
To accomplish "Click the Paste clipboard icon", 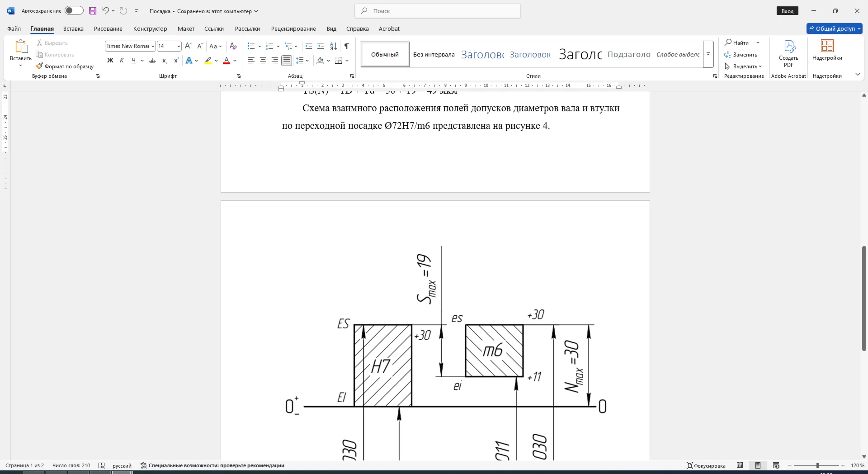I will click(21, 47).
